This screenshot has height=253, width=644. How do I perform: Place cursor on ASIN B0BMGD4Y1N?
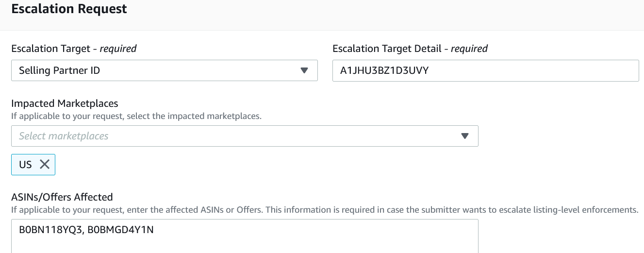click(120, 230)
